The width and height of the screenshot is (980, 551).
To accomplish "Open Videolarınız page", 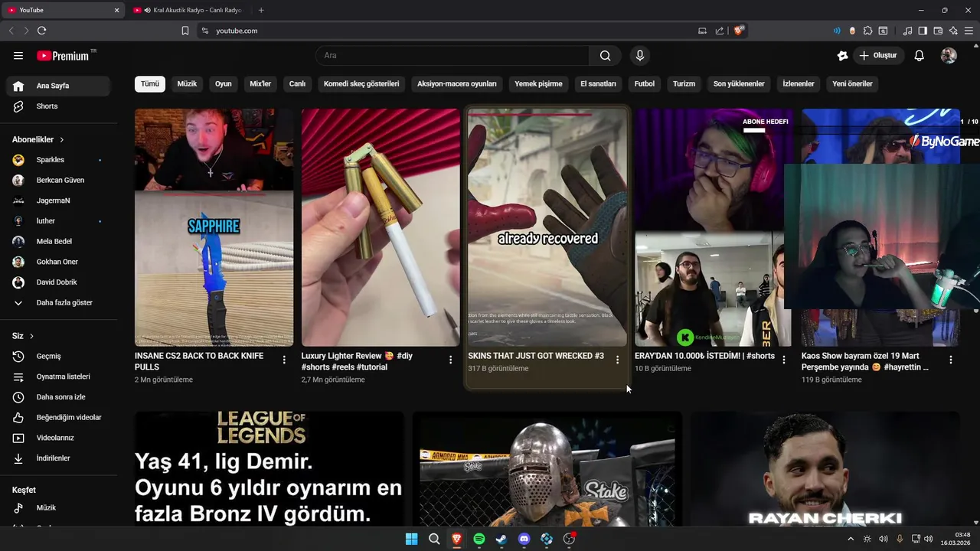I will (58, 438).
